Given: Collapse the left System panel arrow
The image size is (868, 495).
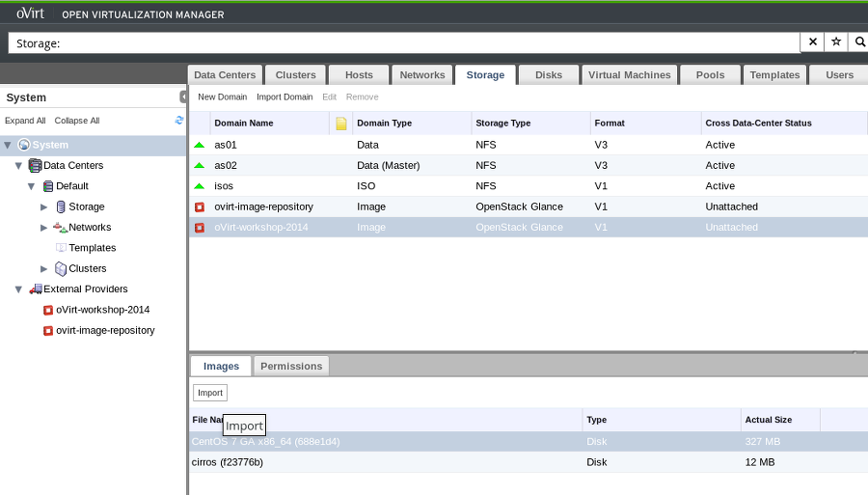Looking at the screenshot, I should click(183, 96).
